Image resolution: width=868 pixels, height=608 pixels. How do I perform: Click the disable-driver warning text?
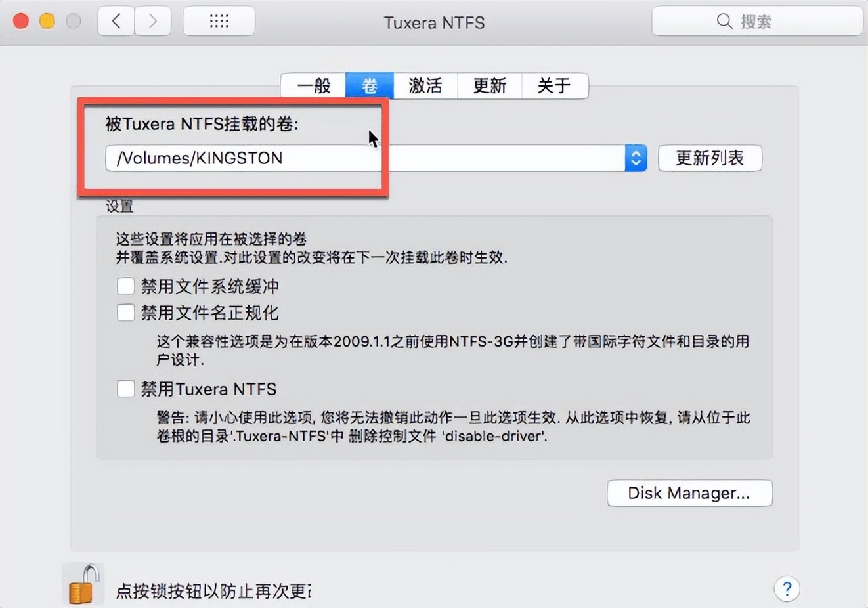(453, 427)
